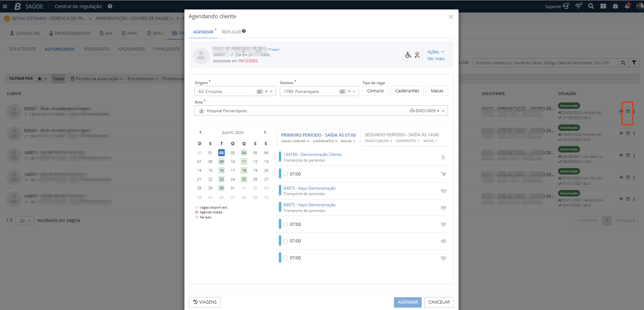Expand the Destino dropdown
The width and height of the screenshot is (644, 310).
pos(354,91)
